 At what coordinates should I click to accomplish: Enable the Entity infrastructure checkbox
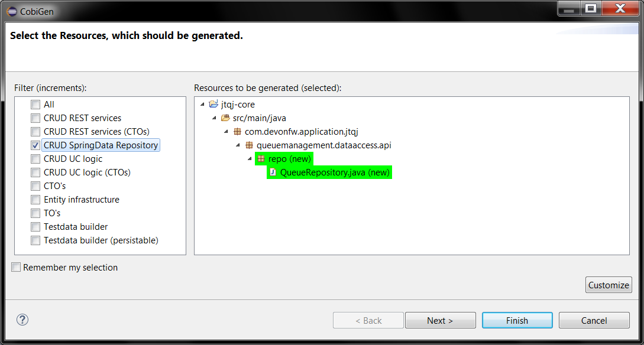point(35,199)
